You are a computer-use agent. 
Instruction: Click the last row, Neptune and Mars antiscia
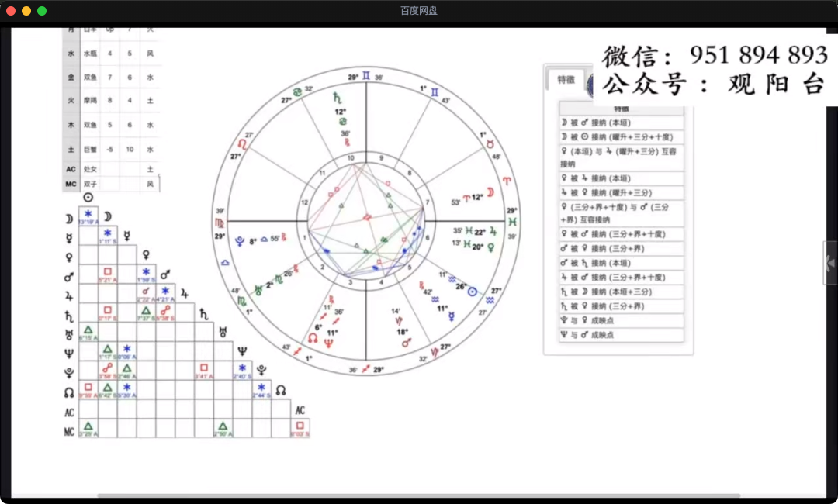622,335
